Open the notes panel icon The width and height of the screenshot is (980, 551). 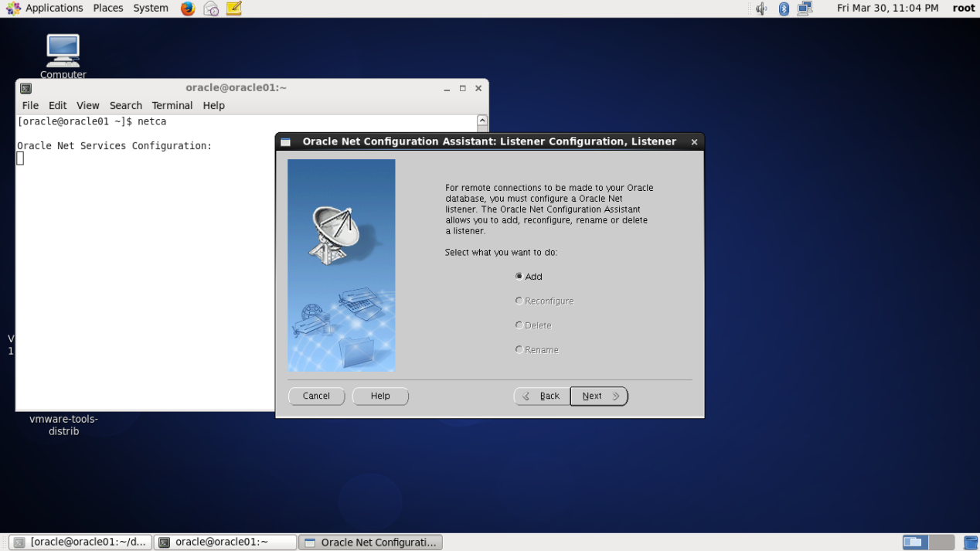coord(234,9)
